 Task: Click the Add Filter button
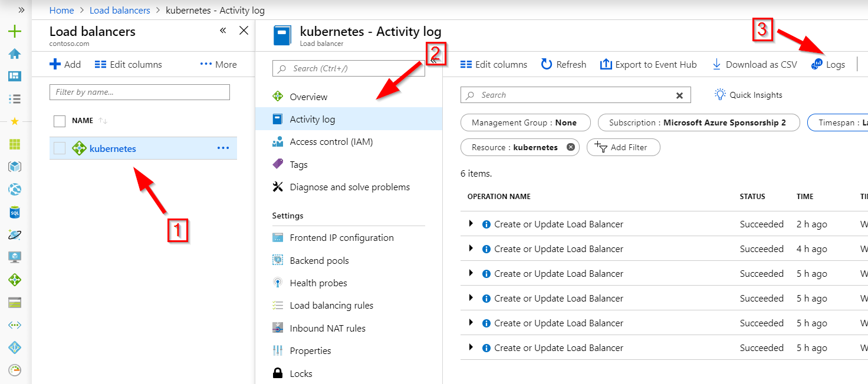point(623,147)
